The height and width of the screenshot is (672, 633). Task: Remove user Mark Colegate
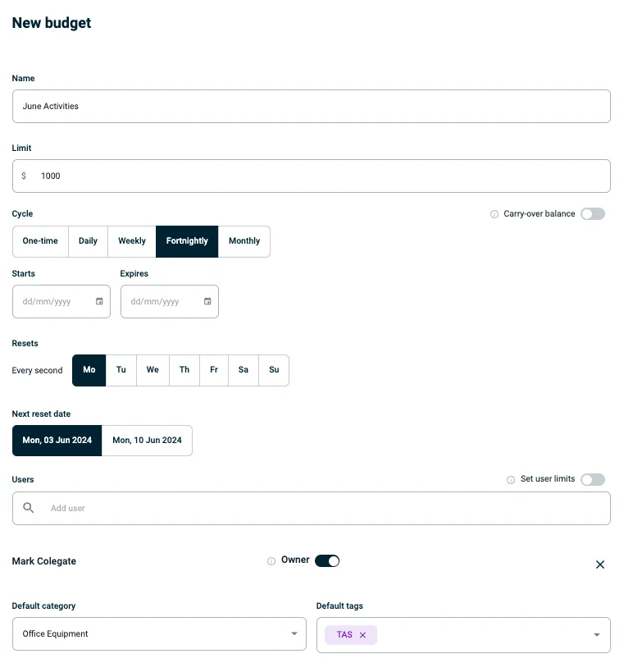click(599, 565)
